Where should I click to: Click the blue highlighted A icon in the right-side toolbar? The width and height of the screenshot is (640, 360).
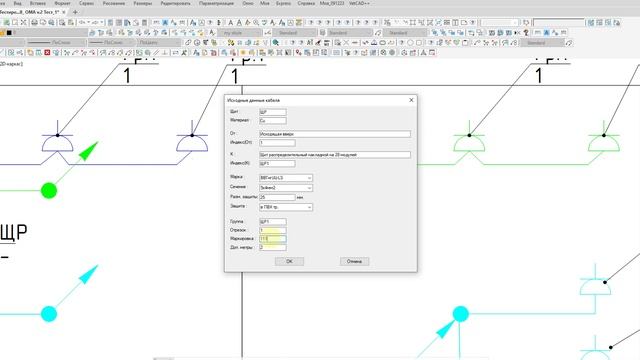[x=547, y=32]
